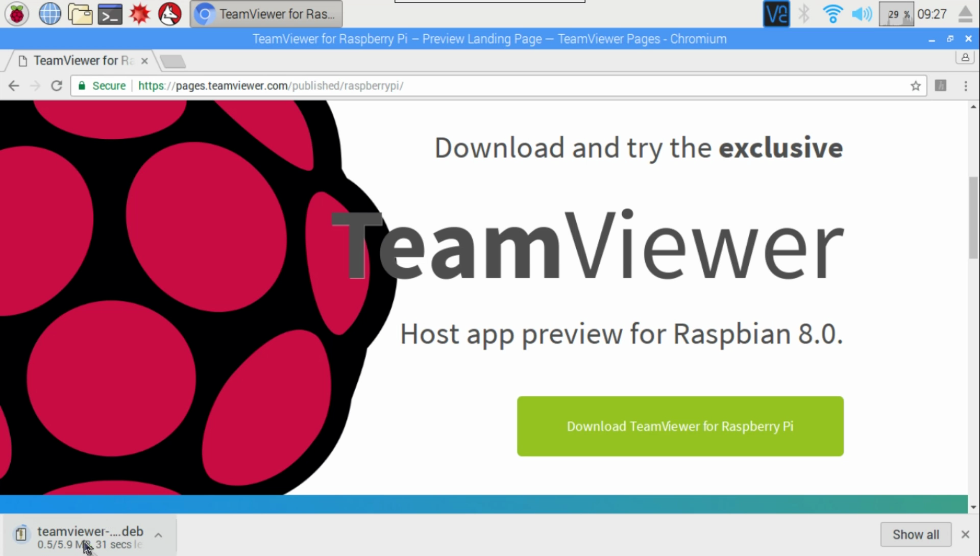Close the TeamViewer browser tab
Image resolution: width=980 pixels, height=556 pixels.
click(144, 61)
